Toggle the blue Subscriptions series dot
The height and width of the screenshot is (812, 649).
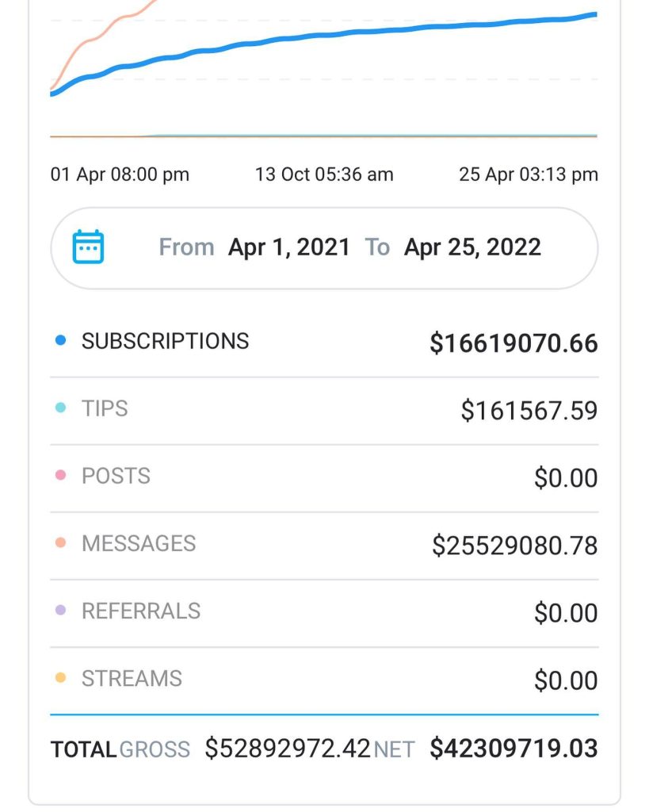pyautogui.click(x=60, y=341)
